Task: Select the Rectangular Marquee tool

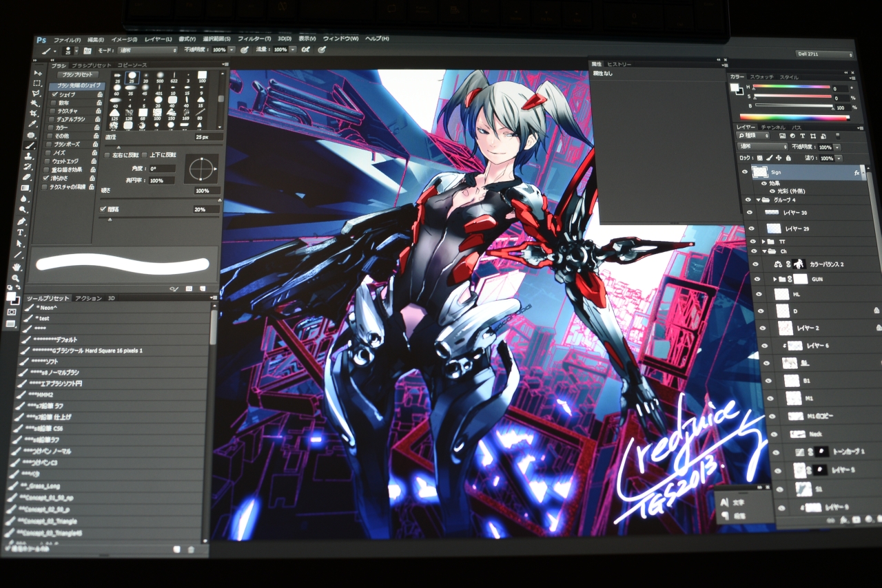Action: pos(37,83)
